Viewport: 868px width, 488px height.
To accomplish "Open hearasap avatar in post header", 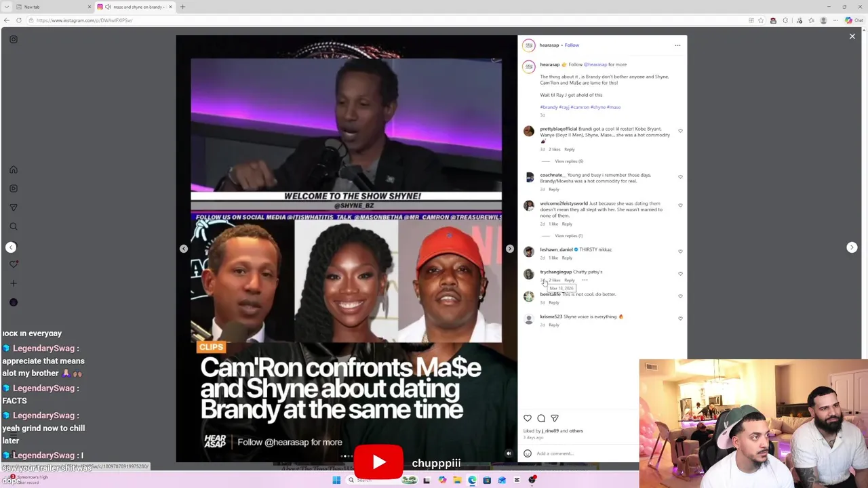I will point(529,45).
